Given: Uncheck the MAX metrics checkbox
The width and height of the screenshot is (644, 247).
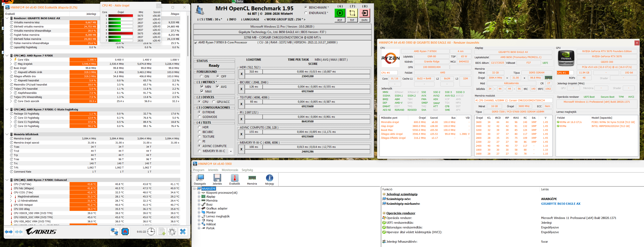Looking at the screenshot, I should (x=202, y=91).
